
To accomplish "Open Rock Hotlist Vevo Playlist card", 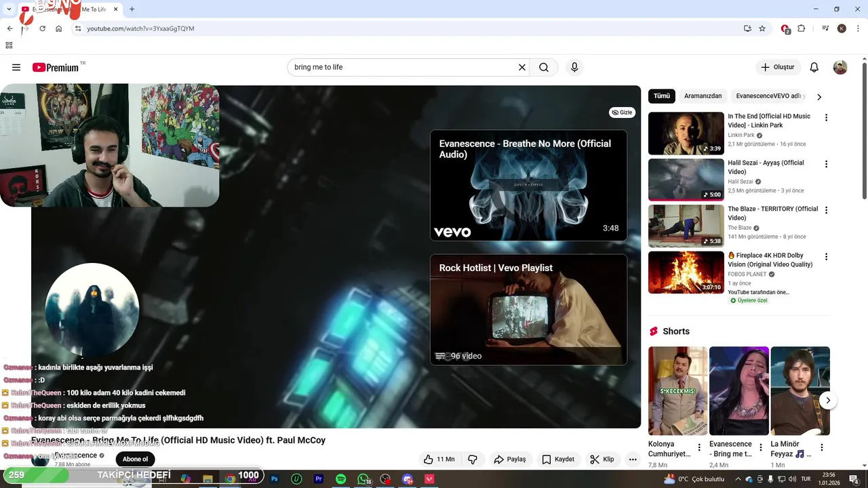I will [528, 310].
